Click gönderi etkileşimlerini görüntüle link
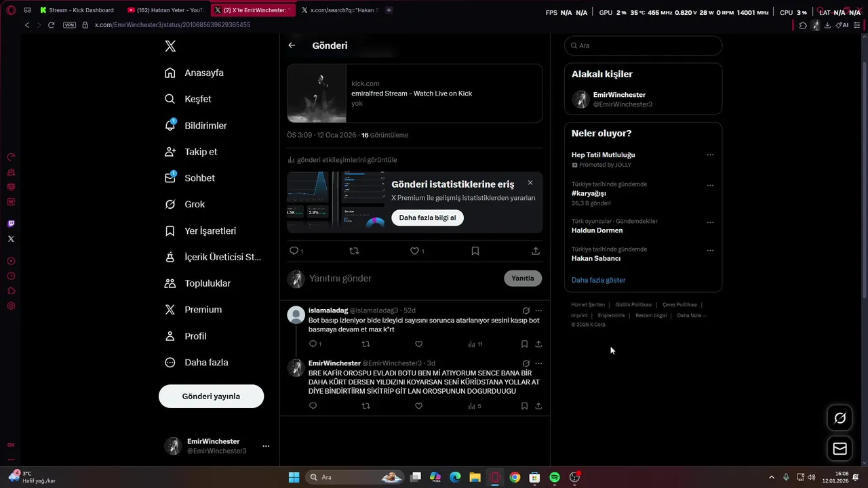This screenshot has width=868, height=488. coord(342,160)
